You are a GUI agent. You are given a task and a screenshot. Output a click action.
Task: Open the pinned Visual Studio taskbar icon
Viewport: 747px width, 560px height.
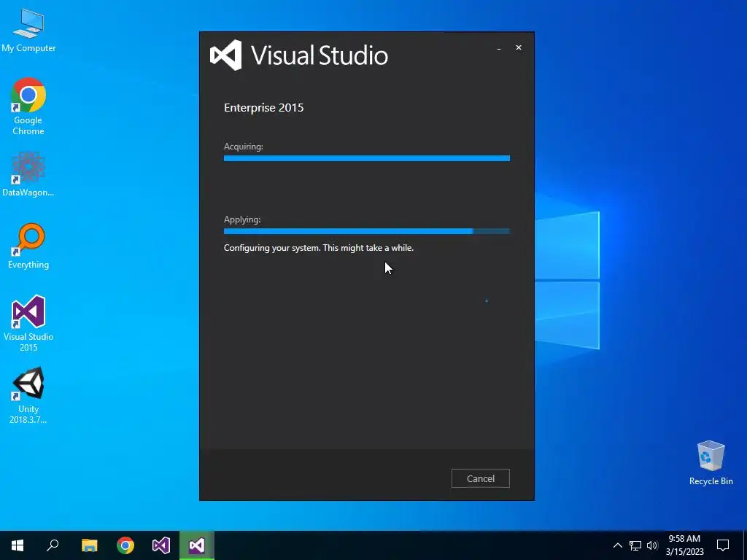click(x=161, y=545)
